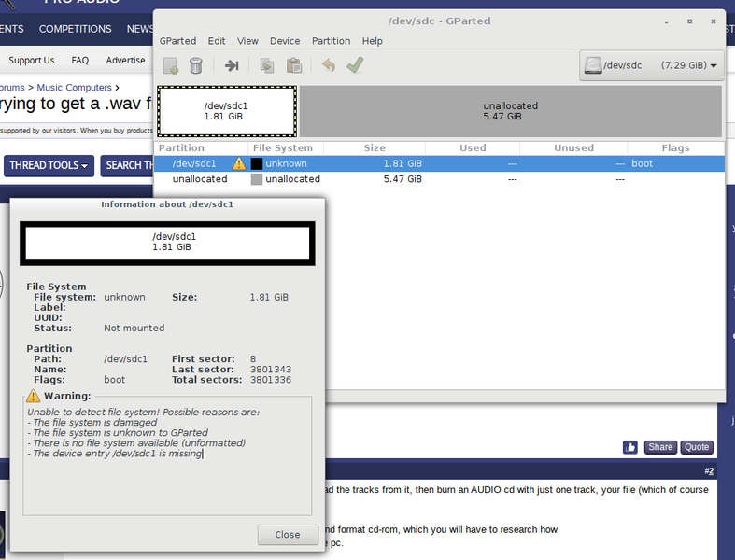Click the SEARCH THREAD button on forum
Image resolution: width=735 pixels, height=560 pixels.
127,165
